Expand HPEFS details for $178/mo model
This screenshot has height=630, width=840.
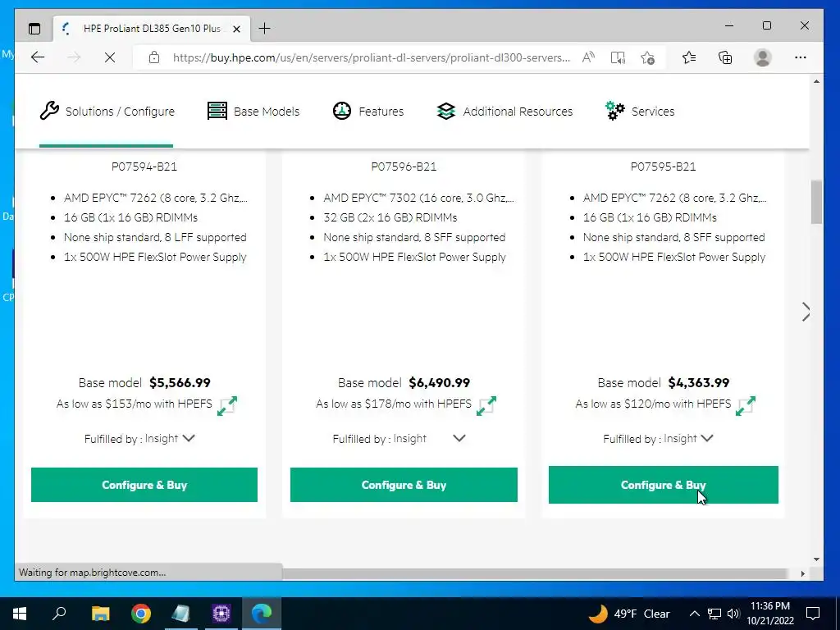pos(486,405)
